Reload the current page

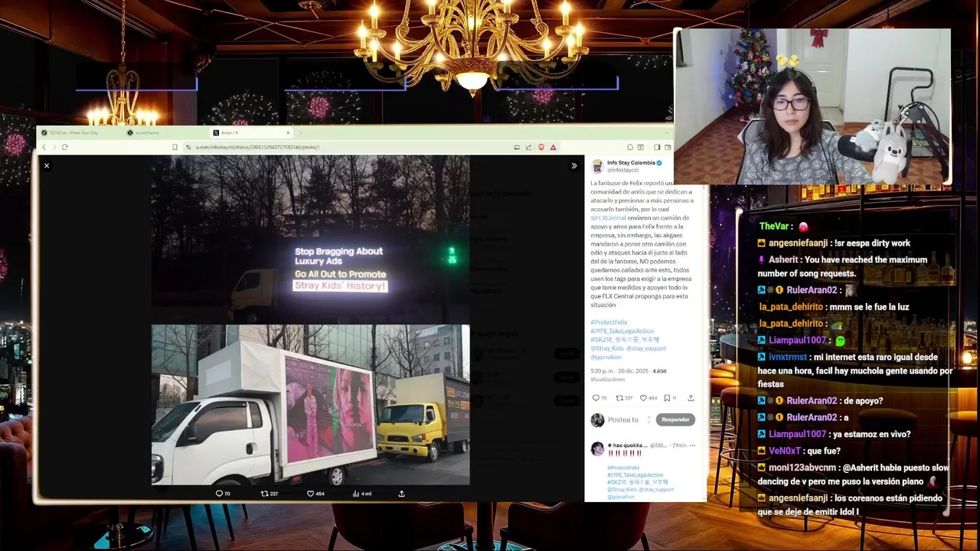pyautogui.click(x=65, y=147)
